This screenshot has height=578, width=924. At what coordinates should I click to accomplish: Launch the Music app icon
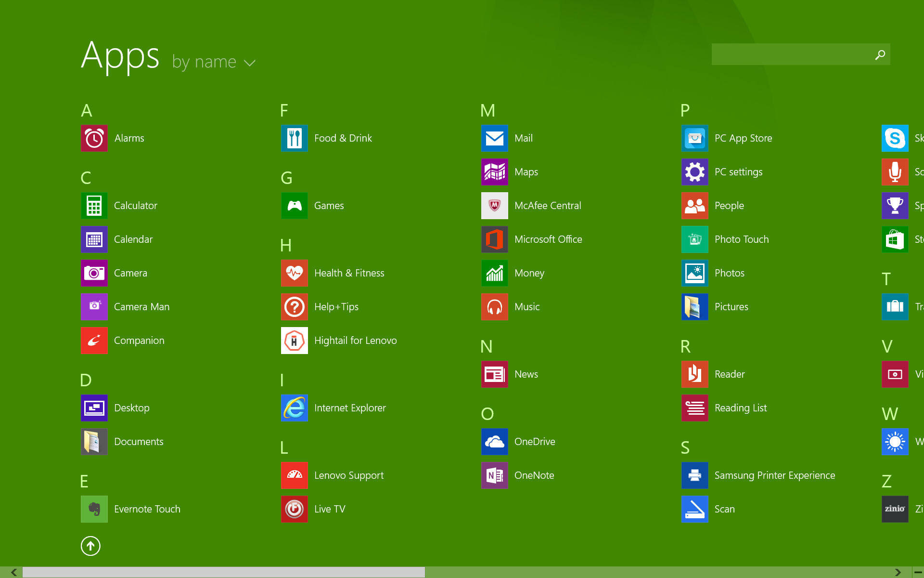pyautogui.click(x=494, y=307)
